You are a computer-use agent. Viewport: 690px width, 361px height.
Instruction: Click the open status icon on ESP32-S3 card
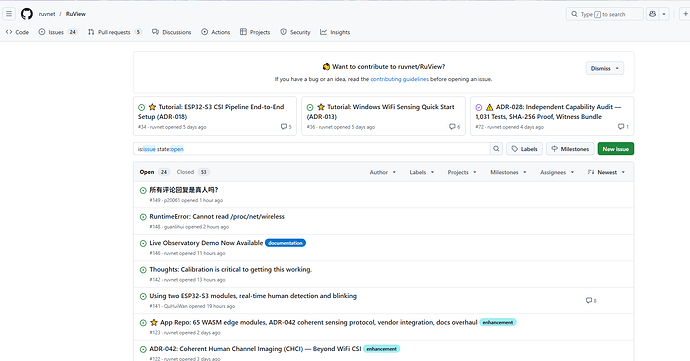coord(142,107)
